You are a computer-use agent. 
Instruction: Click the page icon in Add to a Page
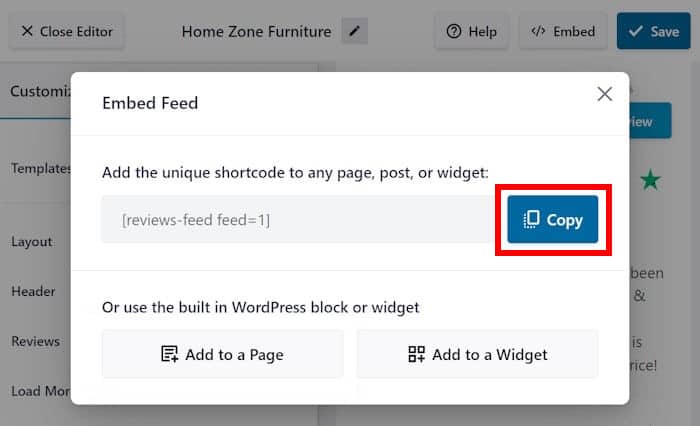tap(169, 354)
